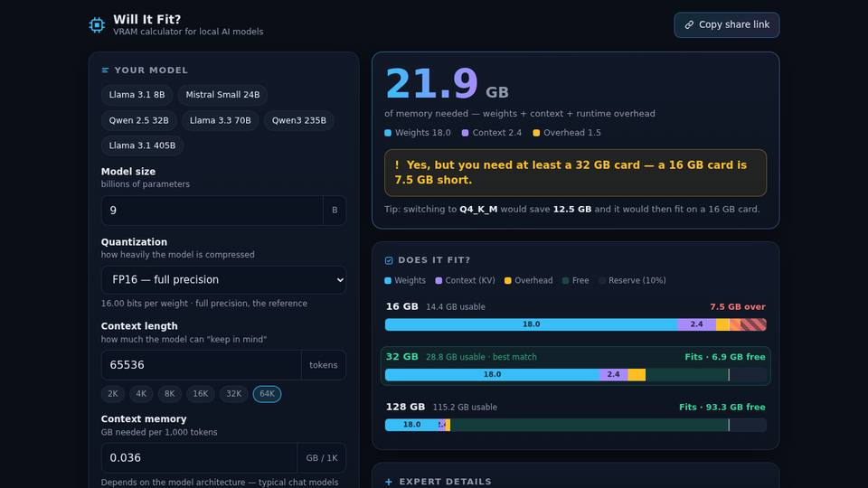Viewport: 868px width, 488px height.
Task: Click the blue Weights 18.0 legend swatch
Action: click(388, 133)
